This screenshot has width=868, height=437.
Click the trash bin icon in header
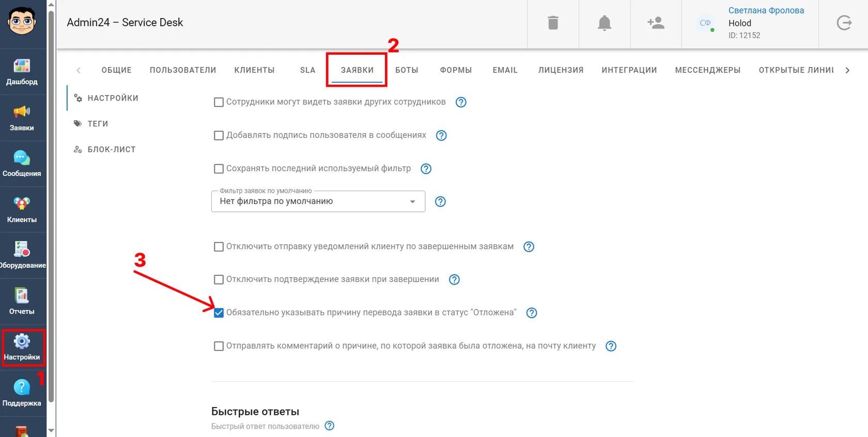pyautogui.click(x=553, y=23)
